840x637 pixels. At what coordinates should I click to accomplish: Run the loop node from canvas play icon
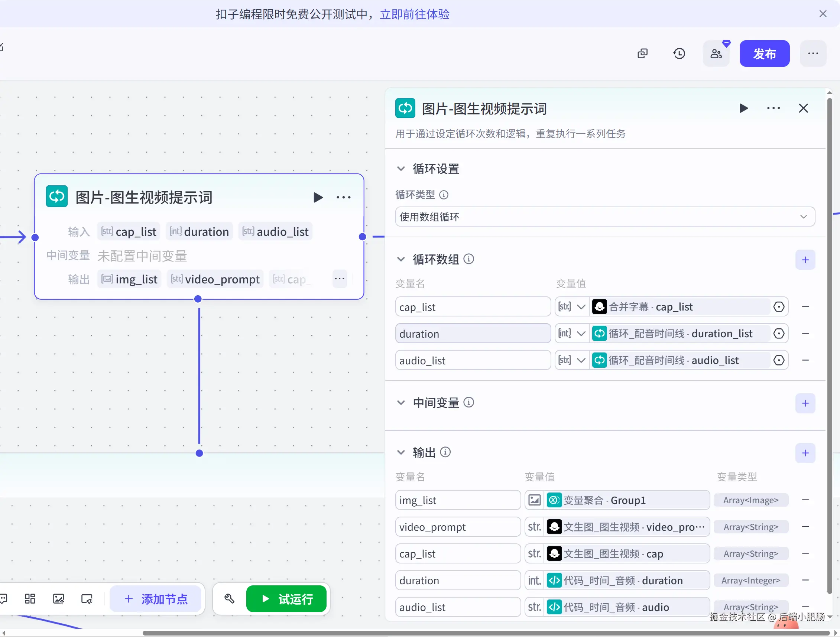[318, 197]
